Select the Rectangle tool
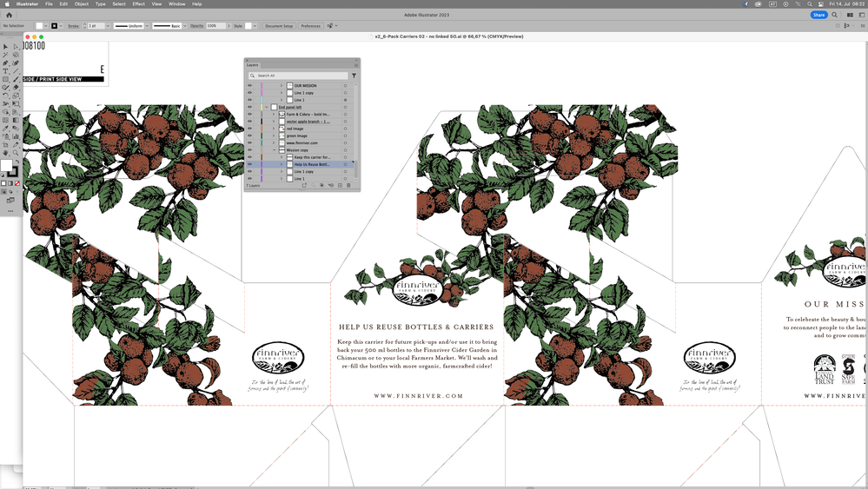Image resolution: width=868 pixels, height=489 pixels. tap(5, 79)
